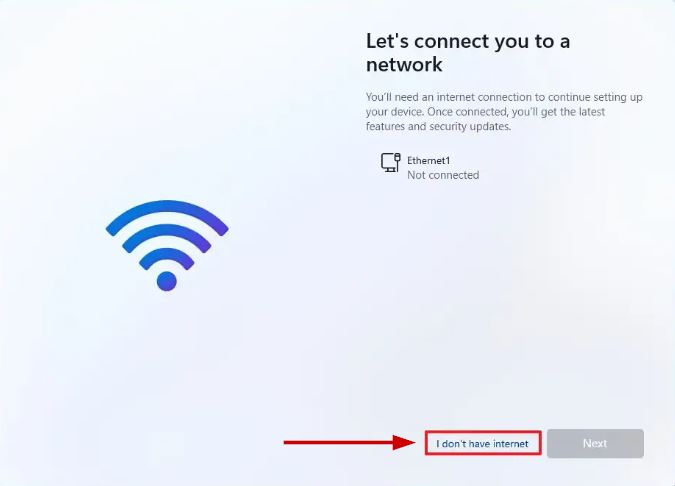Viewport: 675px width, 486px height.
Task: Click the 'features and security updates' text line
Action: (x=438, y=126)
